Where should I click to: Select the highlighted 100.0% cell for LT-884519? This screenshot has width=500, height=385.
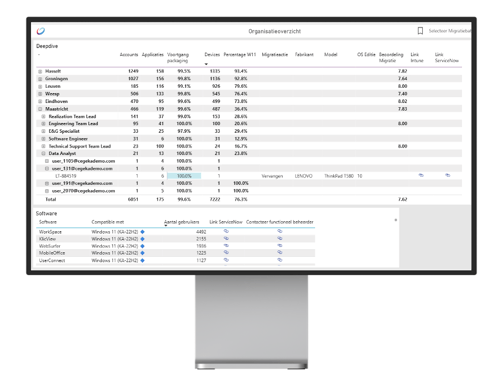184,176
